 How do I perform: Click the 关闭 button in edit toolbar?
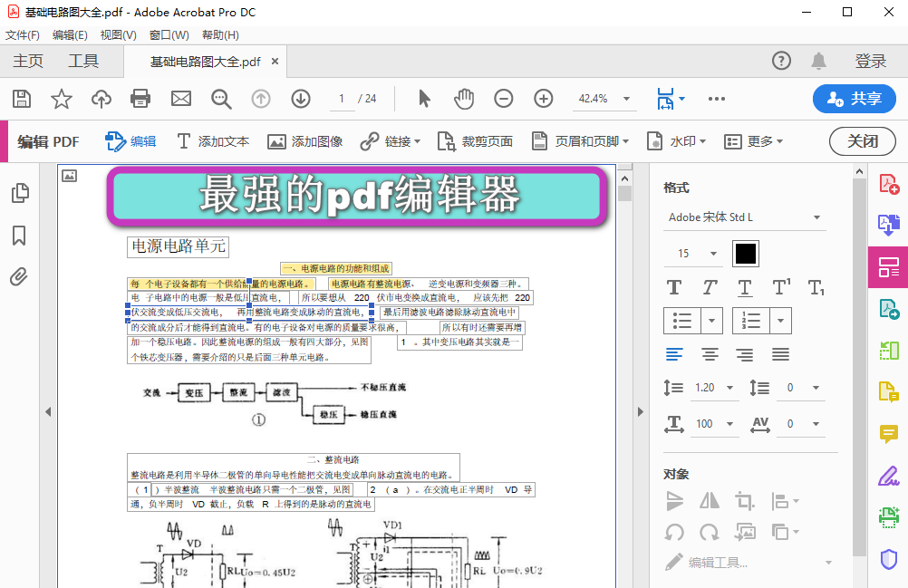pos(863,141)
